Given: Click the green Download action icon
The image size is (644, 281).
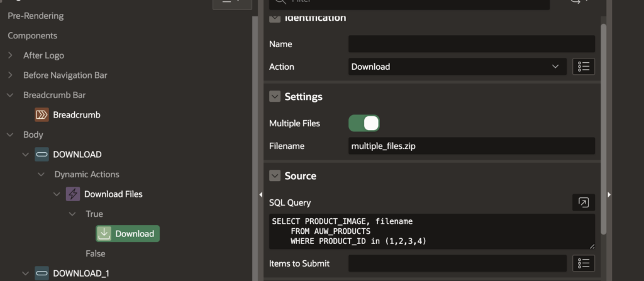Looking at the screenshot, I should point(104,234).
